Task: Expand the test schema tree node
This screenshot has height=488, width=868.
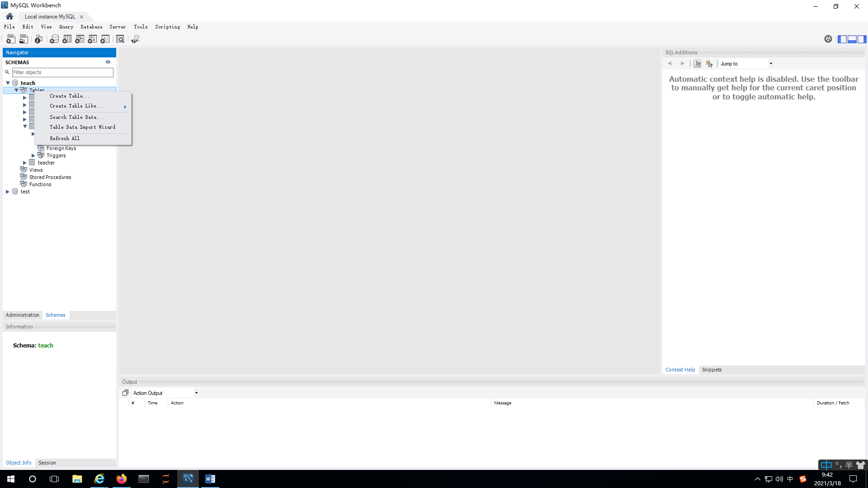Action: pos(8,192)
